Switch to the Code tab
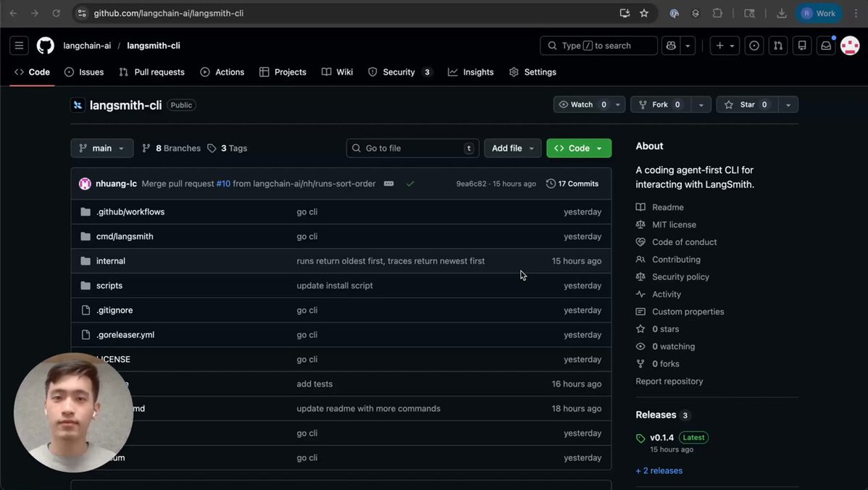 click(32, 72)
